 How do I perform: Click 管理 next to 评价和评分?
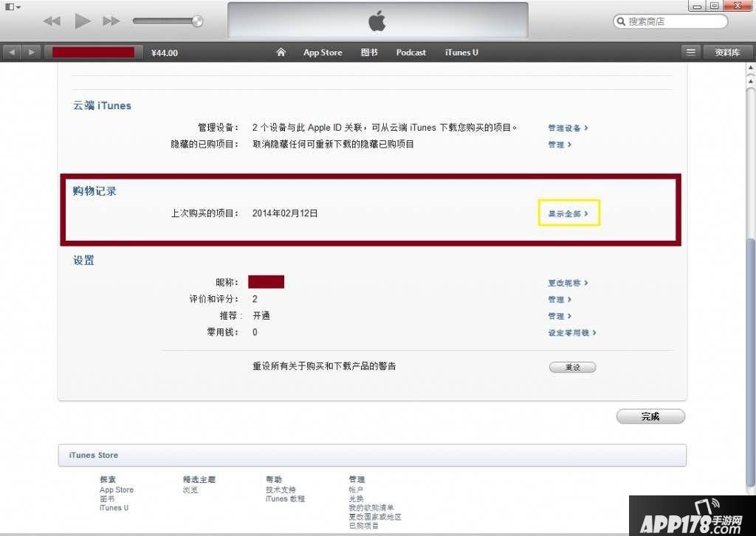pos(560,299)
